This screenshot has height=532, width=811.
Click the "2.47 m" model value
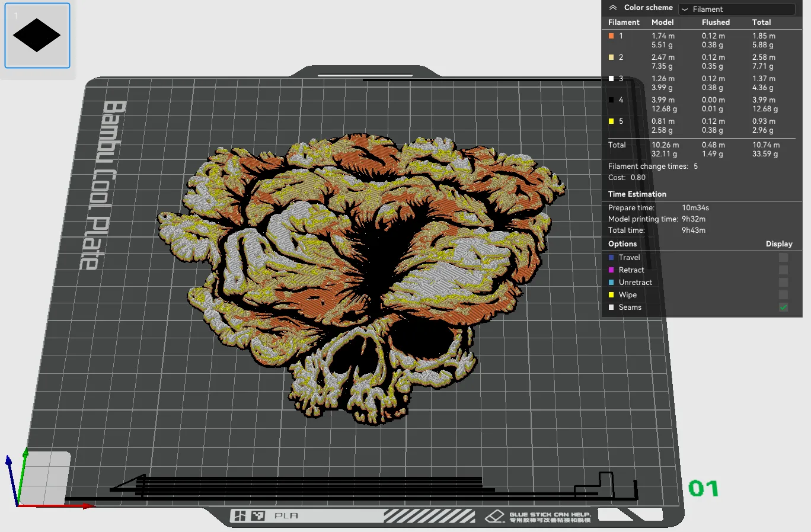pos(663,57)
